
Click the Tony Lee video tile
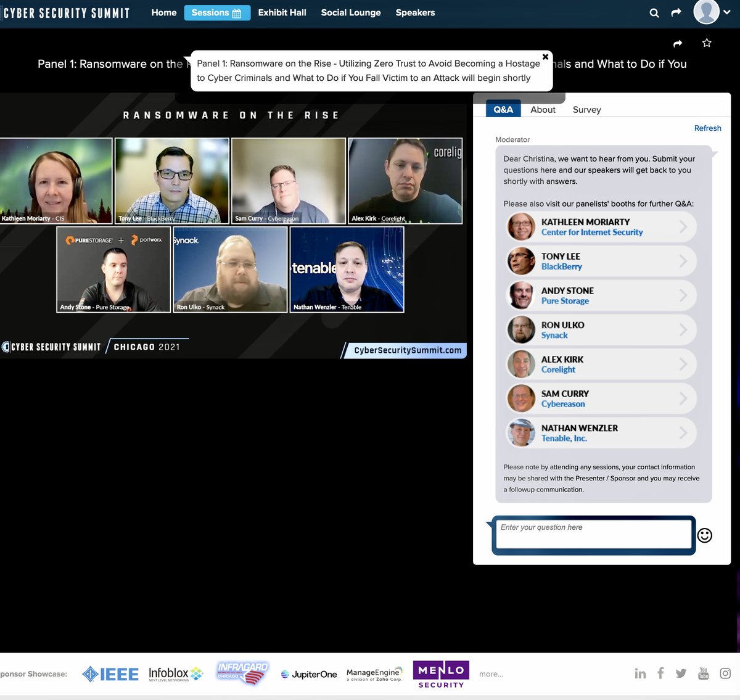[x=172, y=181]
